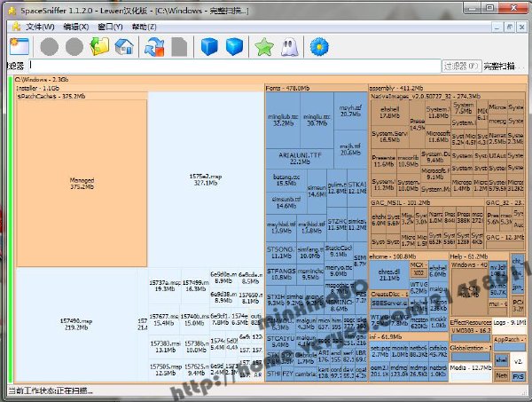Click the second blue cube detail icon
Image resolution: width=532 pixels, height=402 pixels.
pyautogui.click(x=234, y=47)
